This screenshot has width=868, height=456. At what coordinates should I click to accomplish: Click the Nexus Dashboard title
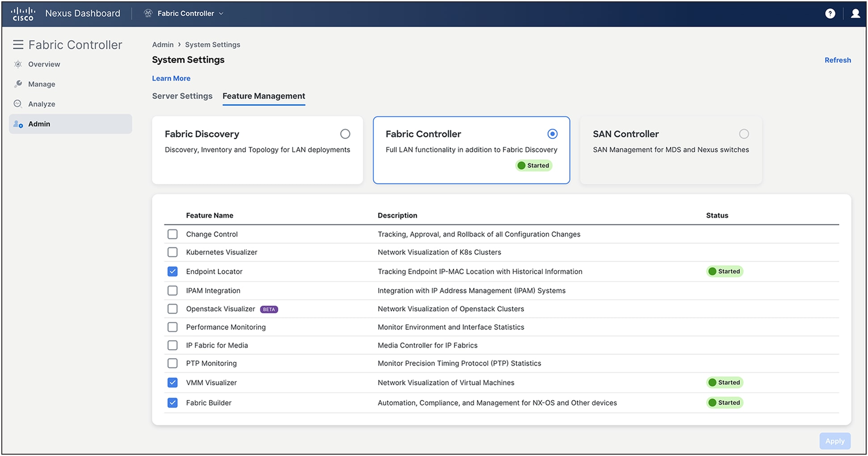pyautogui.click(x=83, y=13)
